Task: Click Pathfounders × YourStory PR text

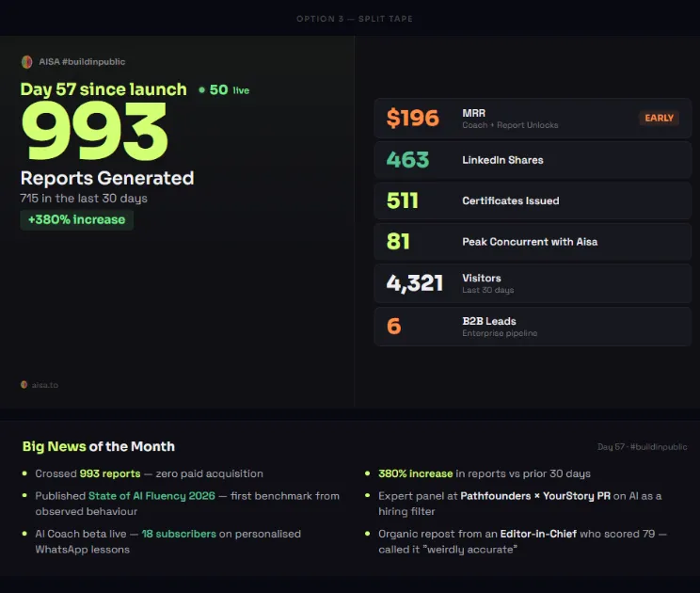Action: (535, 496)
